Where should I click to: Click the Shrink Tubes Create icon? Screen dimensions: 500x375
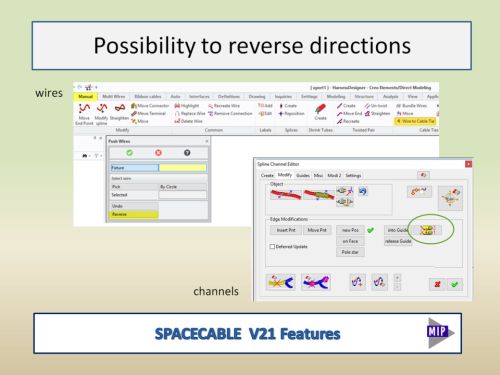click(320, 112)
